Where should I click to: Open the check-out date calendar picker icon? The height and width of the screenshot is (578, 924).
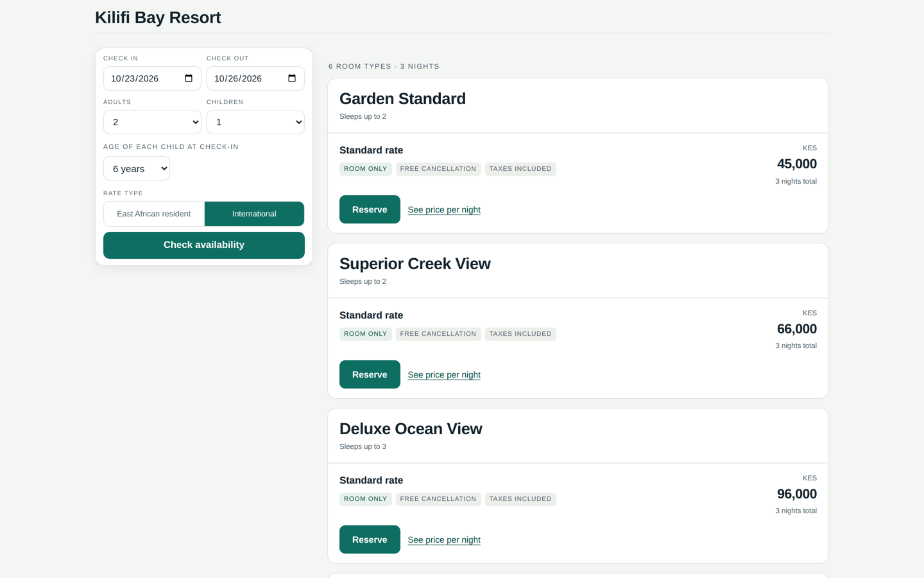[x=292, y=78]
